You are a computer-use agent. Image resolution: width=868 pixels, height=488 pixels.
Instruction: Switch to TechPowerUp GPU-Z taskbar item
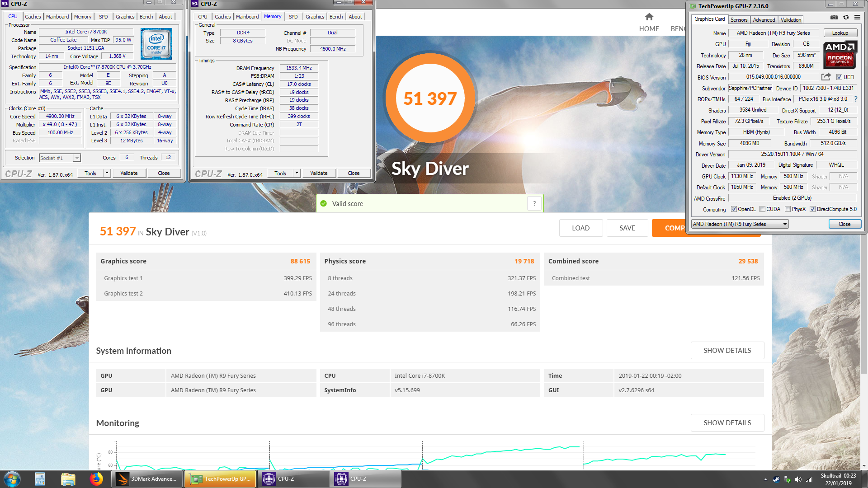[x=221, y=479]
